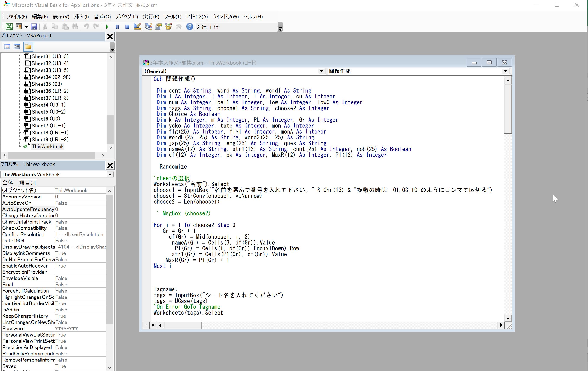Click the ConflictResolution property row
The width and height of the screenshot is (588, 371).
(54, 234)
